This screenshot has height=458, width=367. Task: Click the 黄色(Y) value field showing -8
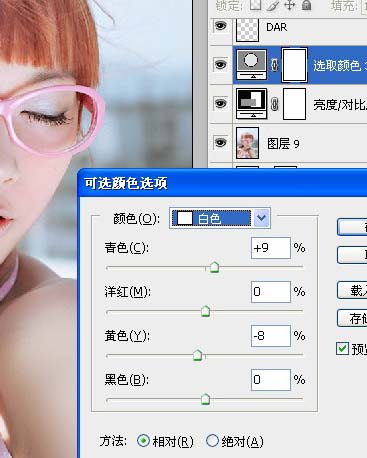pos(271,336)
